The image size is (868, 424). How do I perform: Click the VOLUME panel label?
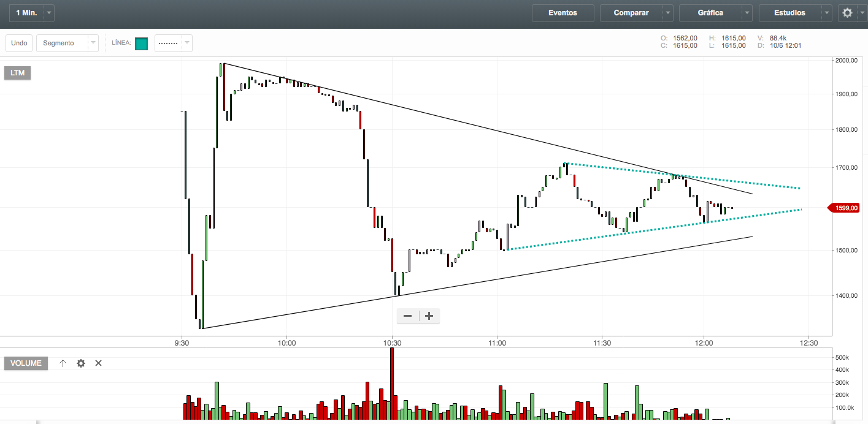(26, 363)
